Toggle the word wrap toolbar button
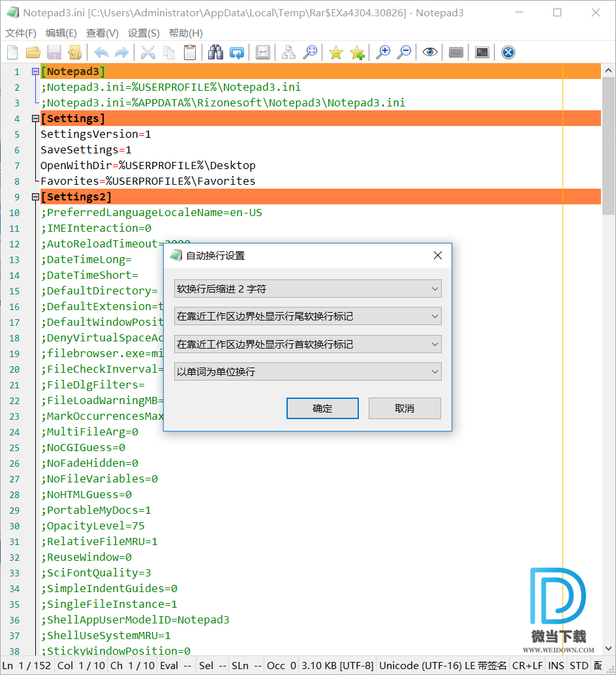 pos(263,52)
